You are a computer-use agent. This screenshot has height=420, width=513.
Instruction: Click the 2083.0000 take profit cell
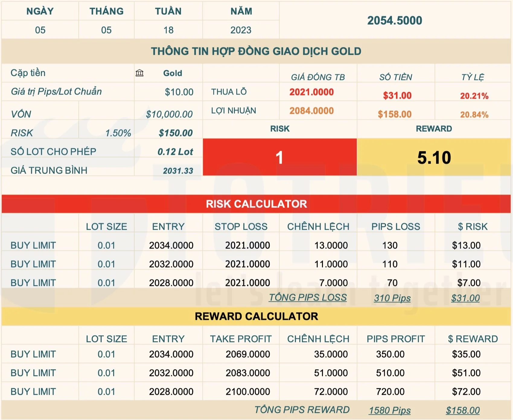click(x=247, y=373)
